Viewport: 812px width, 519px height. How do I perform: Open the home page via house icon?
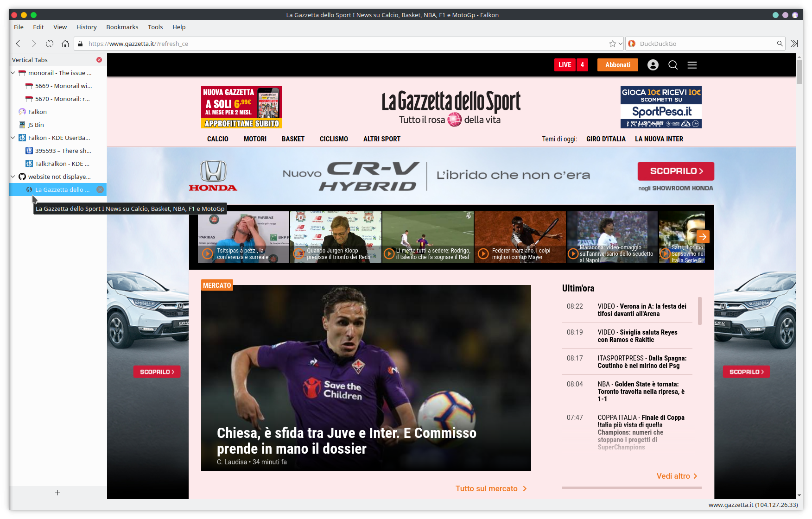click(65, 44)
